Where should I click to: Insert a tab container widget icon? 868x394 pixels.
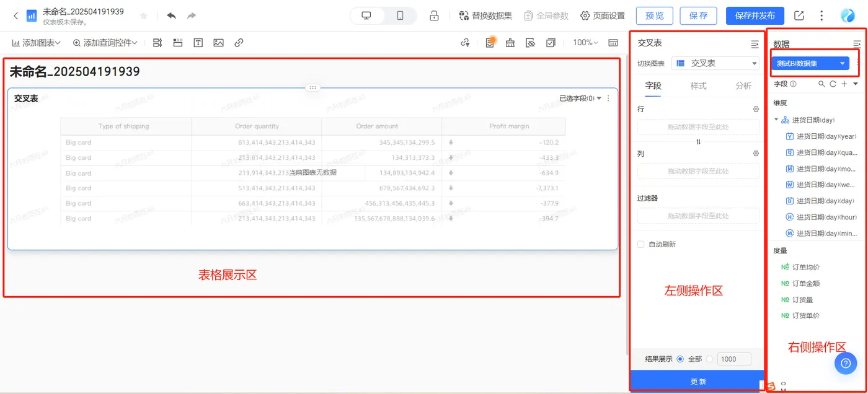178,43
